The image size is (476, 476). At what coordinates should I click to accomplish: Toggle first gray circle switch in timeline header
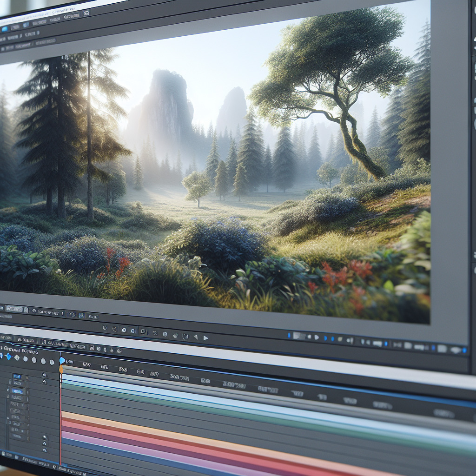(x=25, y=359)
